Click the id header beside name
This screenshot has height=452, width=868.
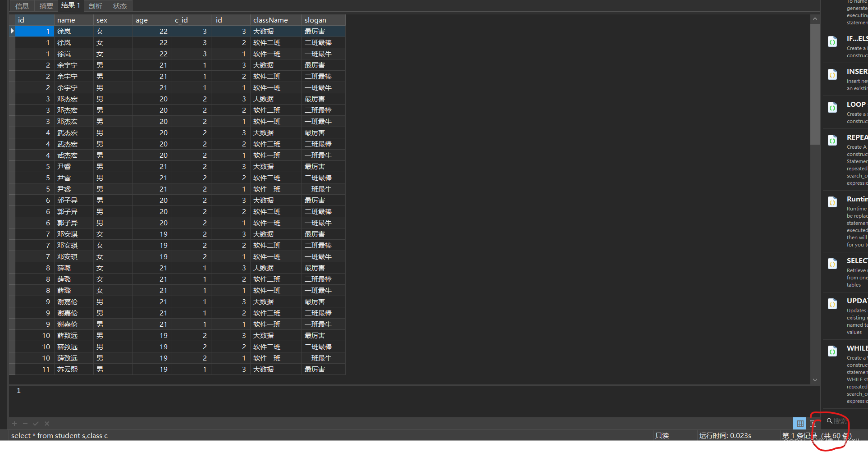[35, 20]
